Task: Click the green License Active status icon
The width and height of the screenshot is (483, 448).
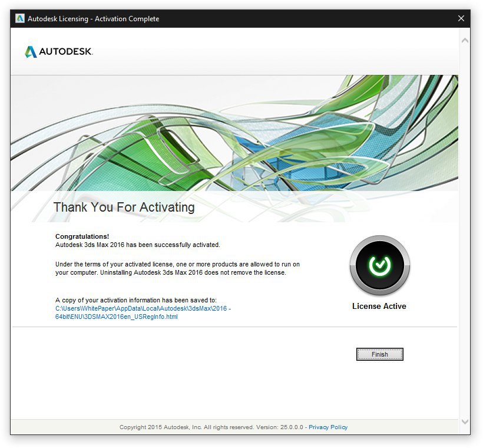Action: [x=379, y=265]
